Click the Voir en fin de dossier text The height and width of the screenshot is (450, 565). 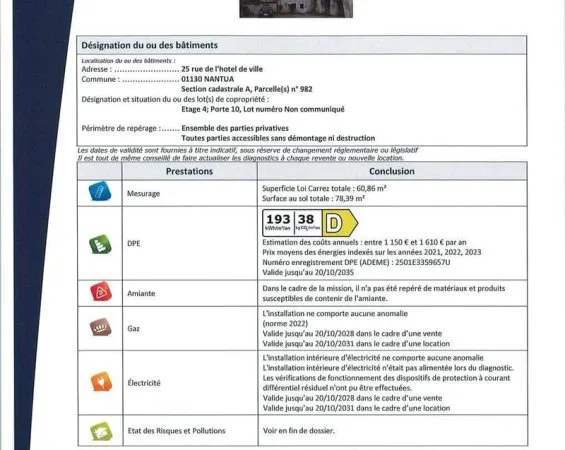click(299, 431)
